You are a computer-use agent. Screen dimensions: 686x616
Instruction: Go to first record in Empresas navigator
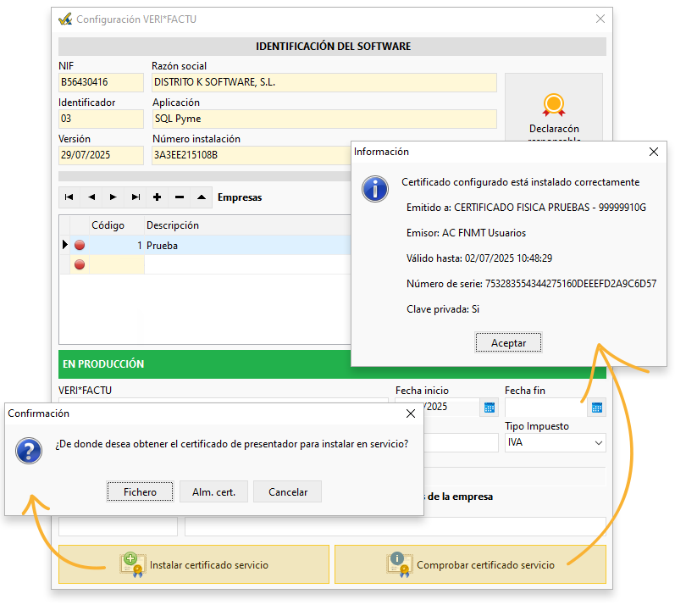[x=69, y=197]
